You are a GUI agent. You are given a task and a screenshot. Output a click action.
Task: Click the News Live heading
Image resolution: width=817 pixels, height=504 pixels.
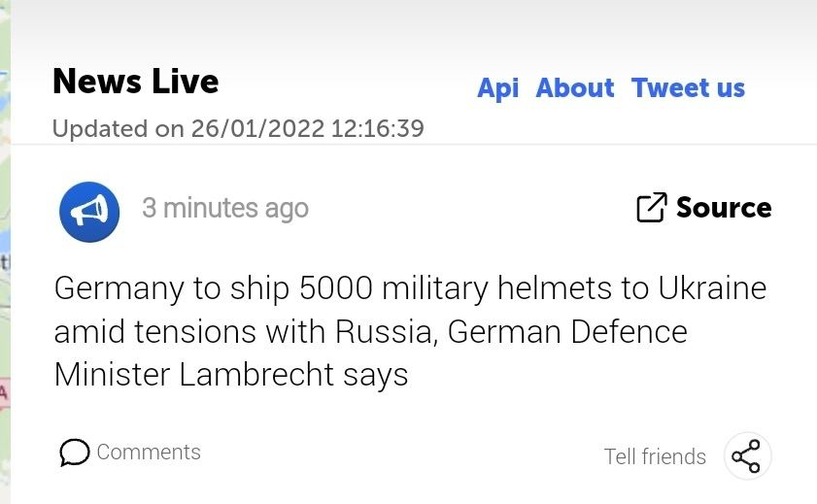pyautogui.click(x=136, y=82)
